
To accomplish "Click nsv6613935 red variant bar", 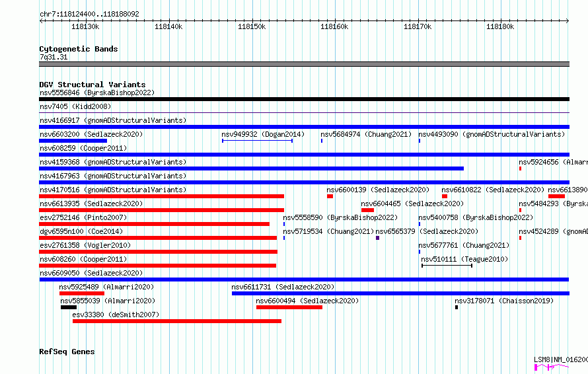I will pos(162,210).
